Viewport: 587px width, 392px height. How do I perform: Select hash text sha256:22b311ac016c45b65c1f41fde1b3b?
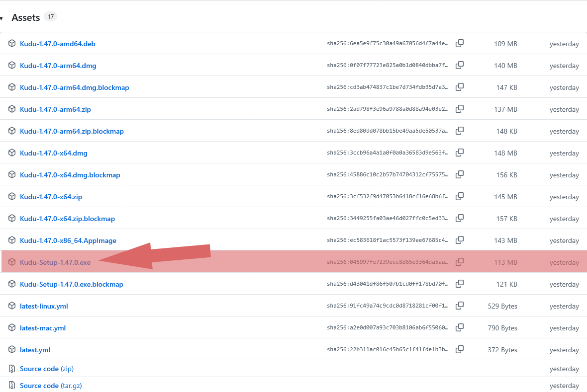tap(388, 349)
